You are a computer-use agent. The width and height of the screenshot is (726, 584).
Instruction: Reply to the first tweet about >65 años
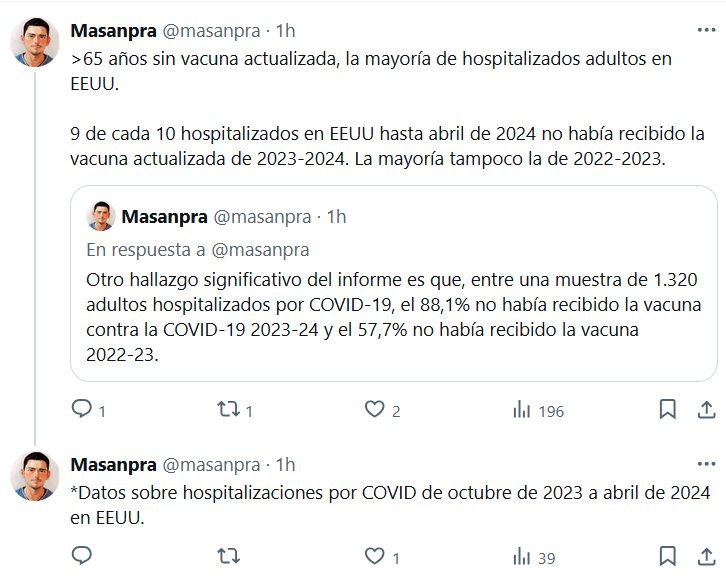click(x=82, y=409)
